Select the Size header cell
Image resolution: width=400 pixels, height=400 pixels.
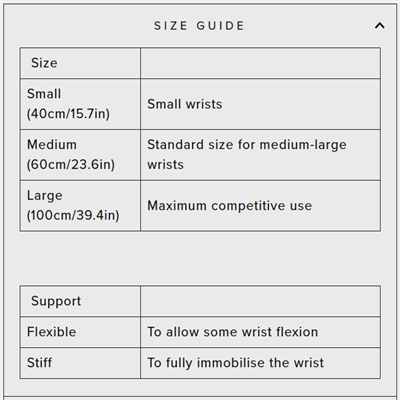click(x=80, y=63)
